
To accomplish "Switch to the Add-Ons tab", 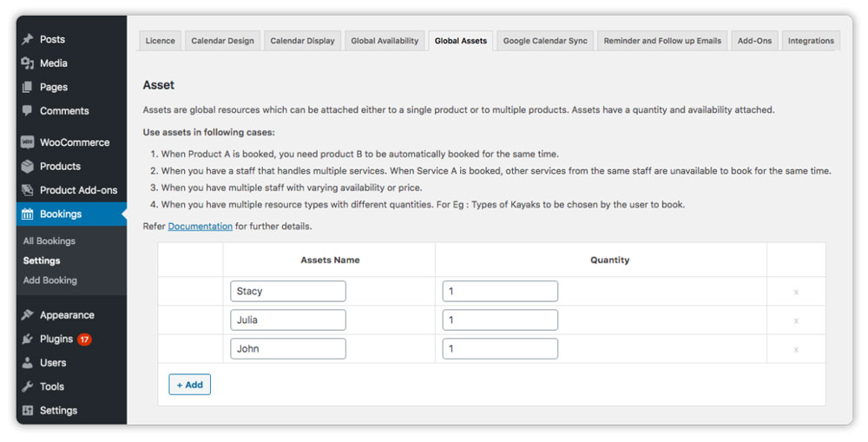I will point(754,41).
